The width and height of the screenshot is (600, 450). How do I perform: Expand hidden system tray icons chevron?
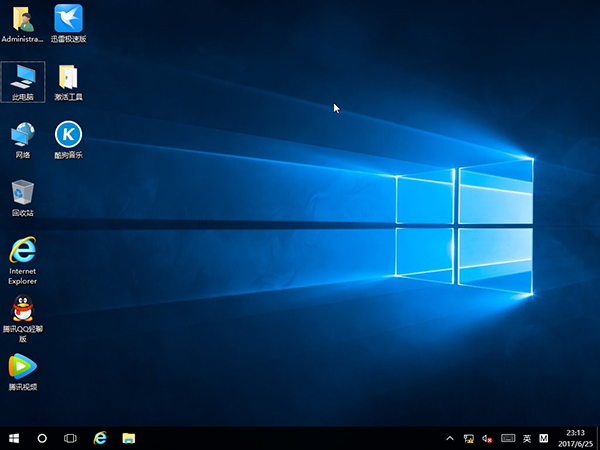point(450,438)
